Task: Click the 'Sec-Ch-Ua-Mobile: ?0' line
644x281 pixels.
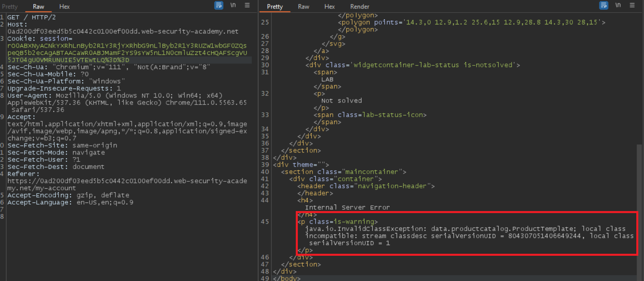Action: click(x=48, y=74)
